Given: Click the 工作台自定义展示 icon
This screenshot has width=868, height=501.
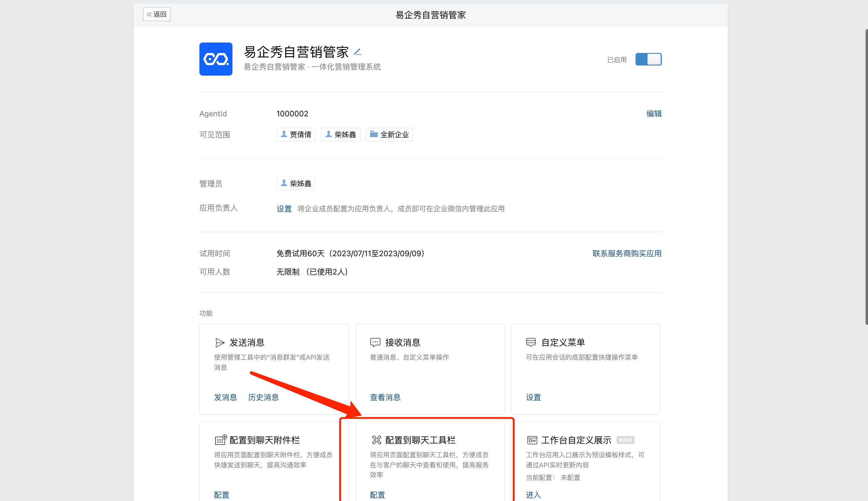Looking at the screenshot, I should coord(532,440).
